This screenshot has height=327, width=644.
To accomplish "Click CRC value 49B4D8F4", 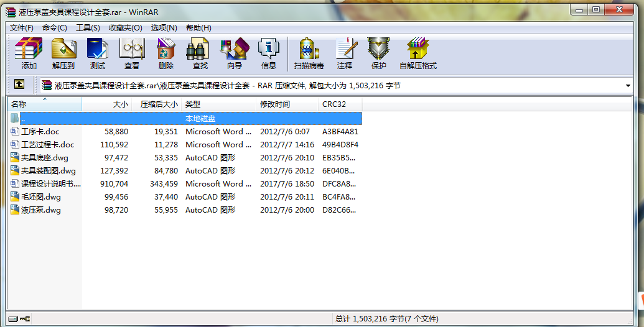I will tap(340, 145).
